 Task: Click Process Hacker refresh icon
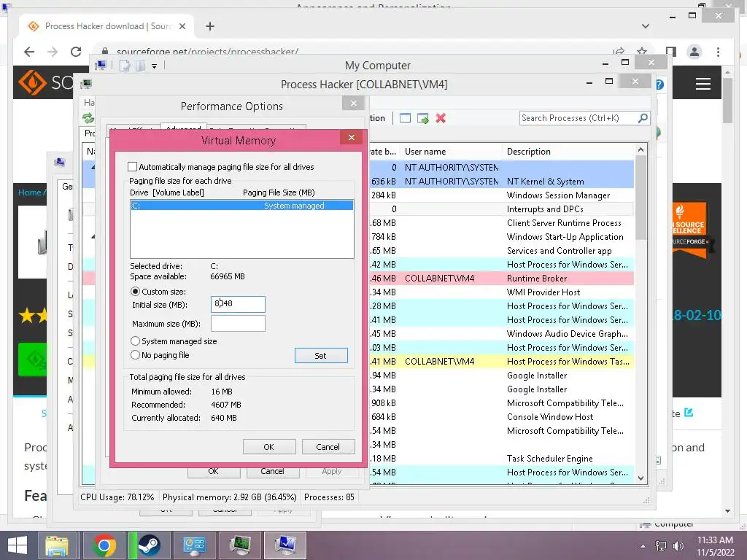click(x=88, y=118)
